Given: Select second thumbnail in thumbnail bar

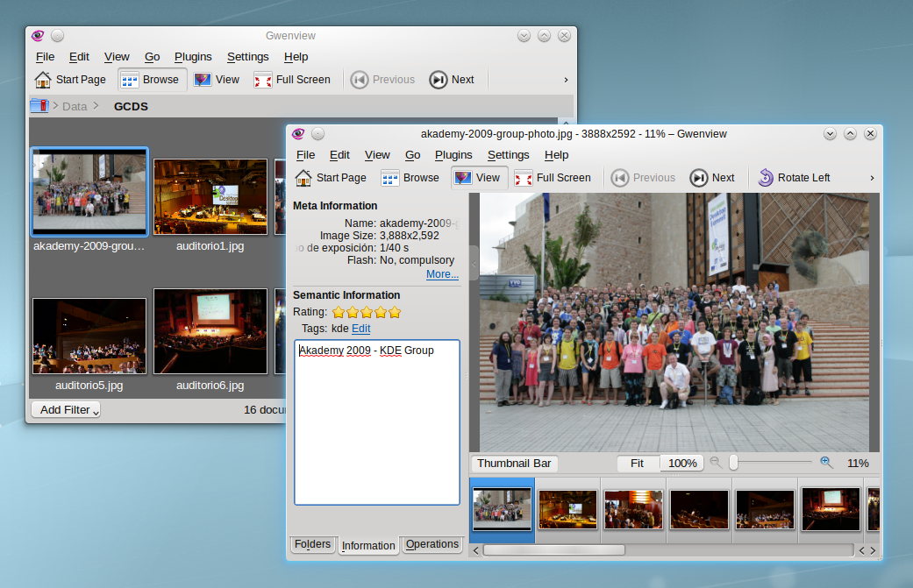Looking at the screenshot, I should click(567, 509).
